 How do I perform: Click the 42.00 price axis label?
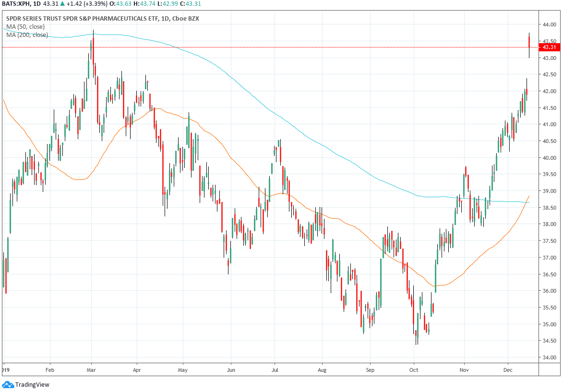point(550,91)
